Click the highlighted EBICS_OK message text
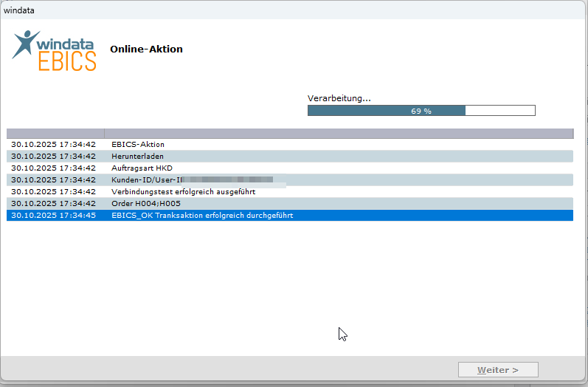Screen dimensions: 588x387 202,215
